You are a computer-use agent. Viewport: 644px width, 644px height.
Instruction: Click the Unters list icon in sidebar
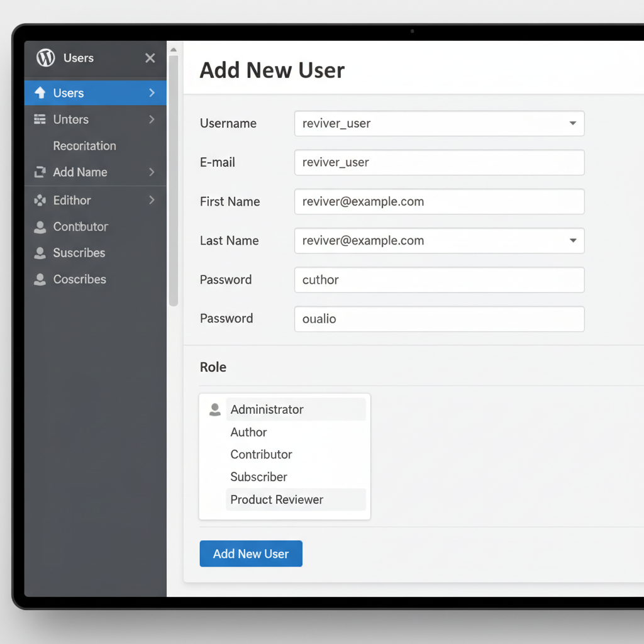click(x=40, y=119)
